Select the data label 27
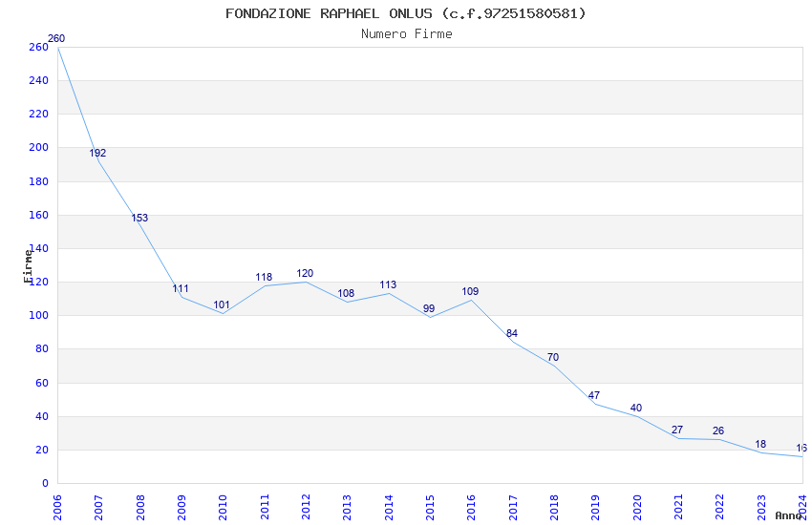This screenshot has width=812, height=525. pyautogui.click(x=677, y=430)
